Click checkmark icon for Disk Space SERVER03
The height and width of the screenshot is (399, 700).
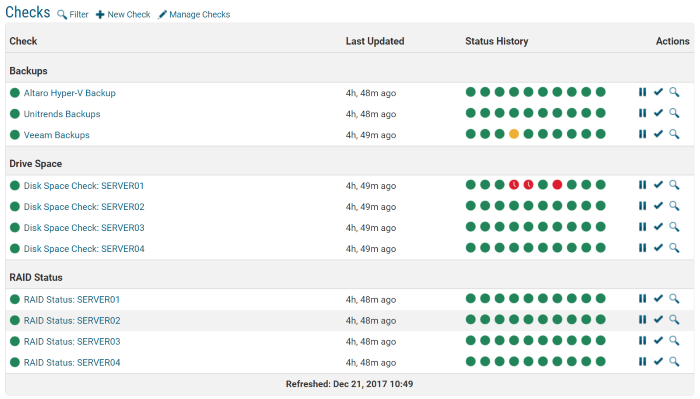coord(658,227)
